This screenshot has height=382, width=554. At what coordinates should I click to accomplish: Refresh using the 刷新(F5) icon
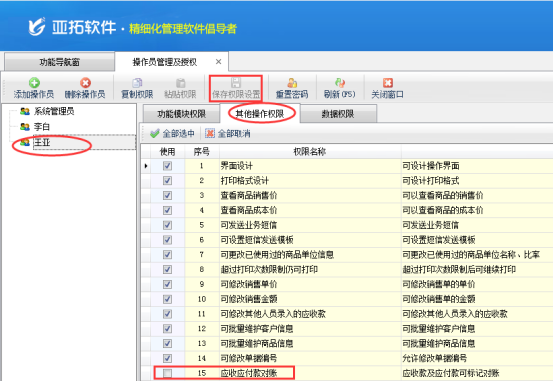340,83
